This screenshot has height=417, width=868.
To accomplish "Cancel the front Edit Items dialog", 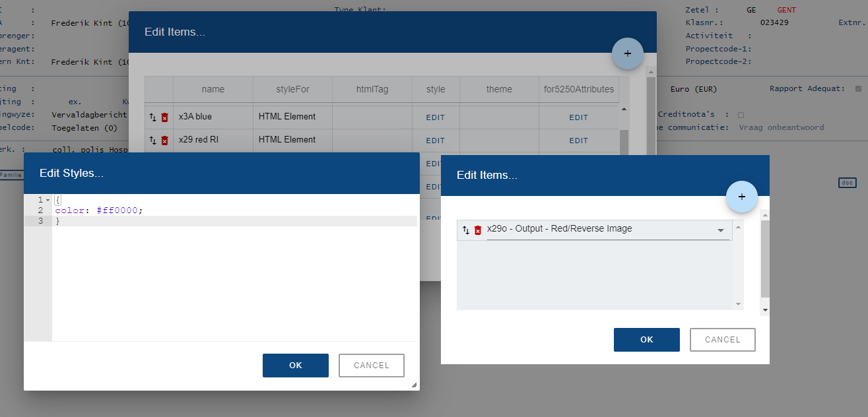I will pos(722,340).
